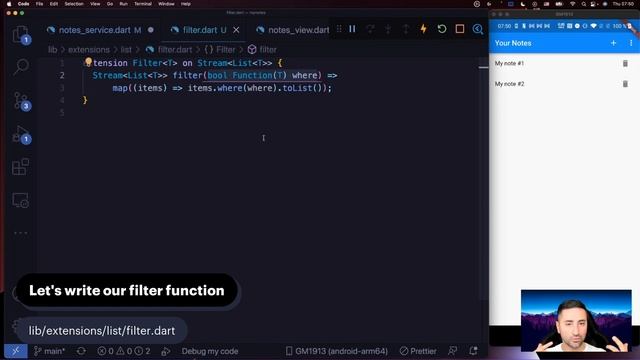Open the Run menu
Screen dimensions: 640x360
pyautogui.click(x=123, y=4)
